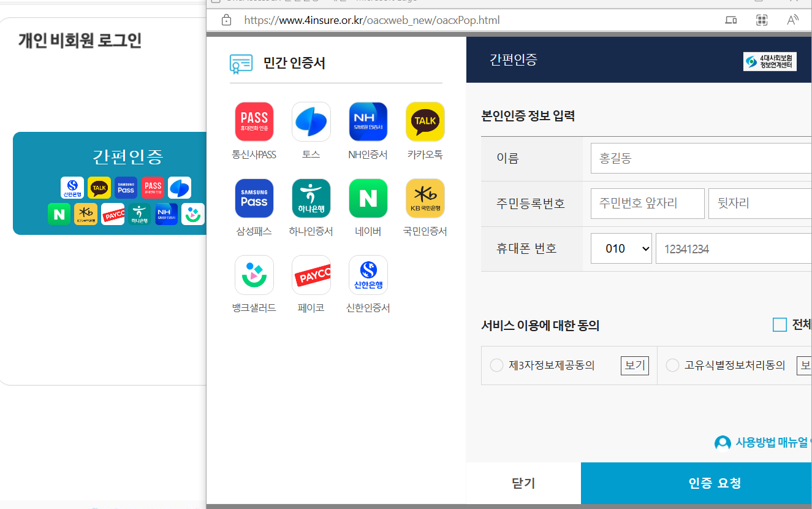The image size is (812, 509).
Task: Click the small 하나은행 icon on login page
Action: click(140, 214)
